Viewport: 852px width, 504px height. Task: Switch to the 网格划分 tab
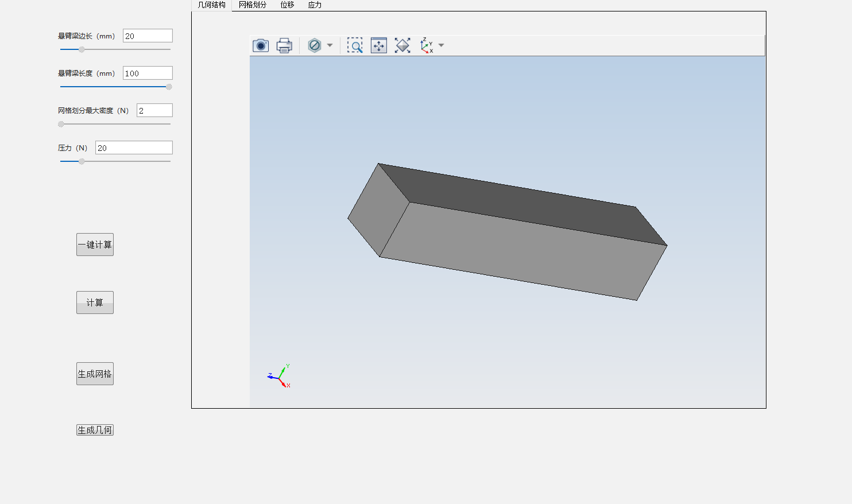[x=253, y=5]
